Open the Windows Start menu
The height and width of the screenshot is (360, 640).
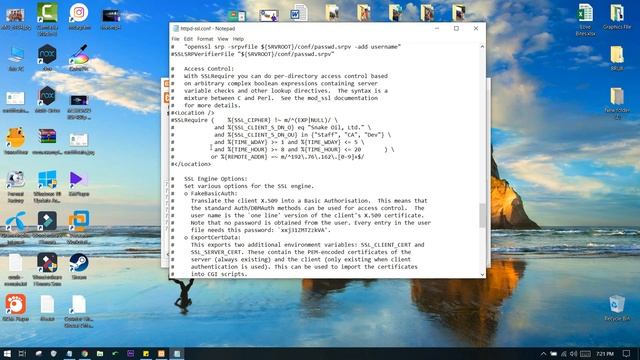click(x=7, y=353)
